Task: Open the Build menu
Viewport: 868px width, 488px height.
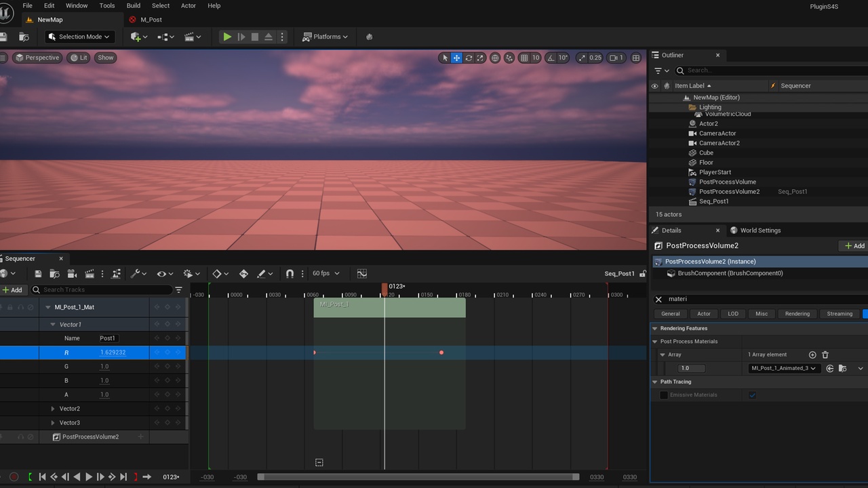Action: [x=134, y=5]
